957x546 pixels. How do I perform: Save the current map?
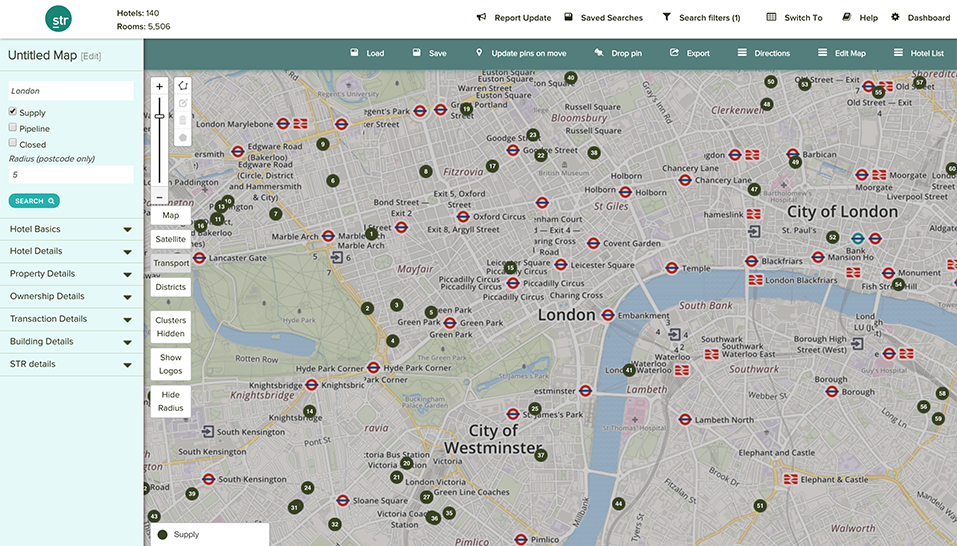coord(418,53)
